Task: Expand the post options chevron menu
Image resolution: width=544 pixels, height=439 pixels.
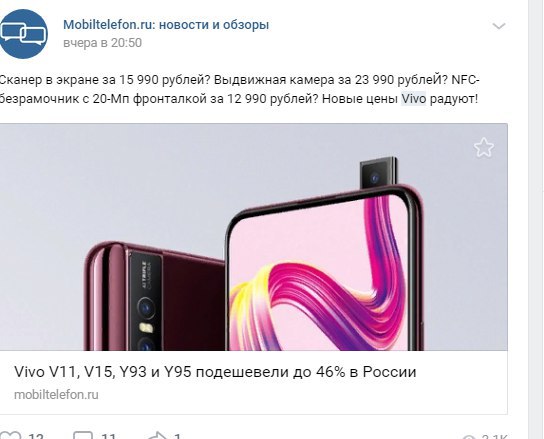Action: [499, 26]
